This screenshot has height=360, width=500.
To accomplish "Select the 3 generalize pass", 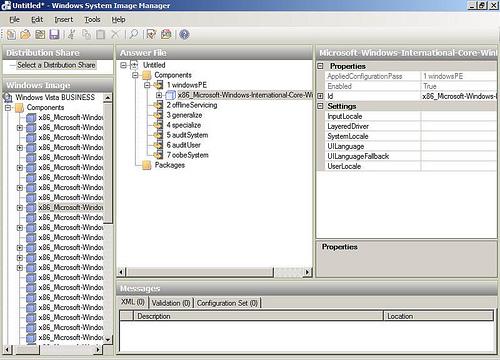I will 184,115.
